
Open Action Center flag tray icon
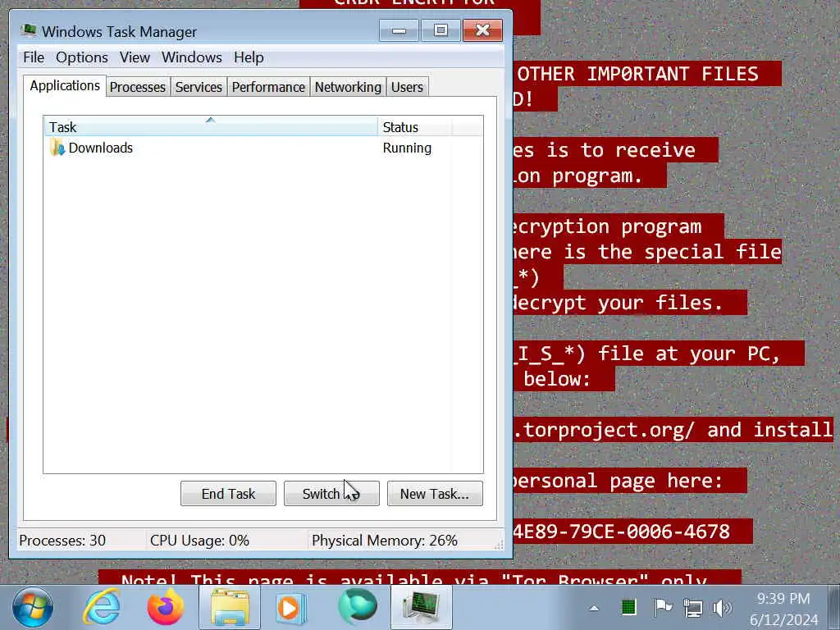663,608
